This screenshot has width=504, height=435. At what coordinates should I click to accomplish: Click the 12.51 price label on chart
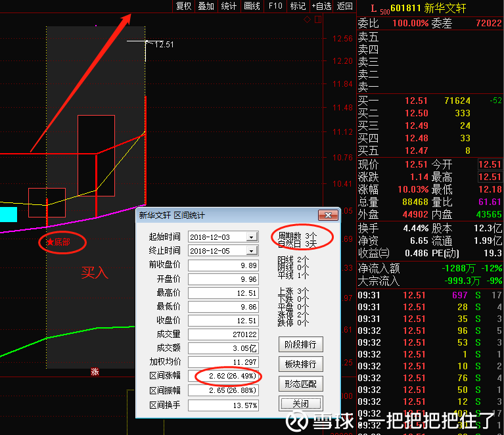(x=164, y=45)
